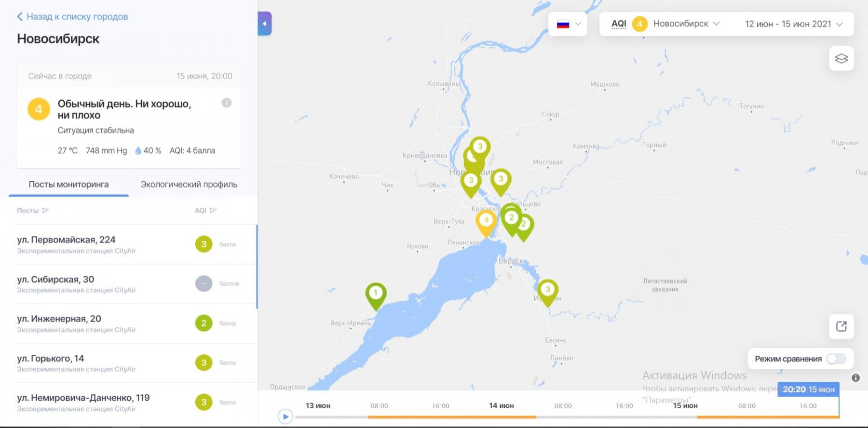Click grey AQI badge for Сибирская

204,283
